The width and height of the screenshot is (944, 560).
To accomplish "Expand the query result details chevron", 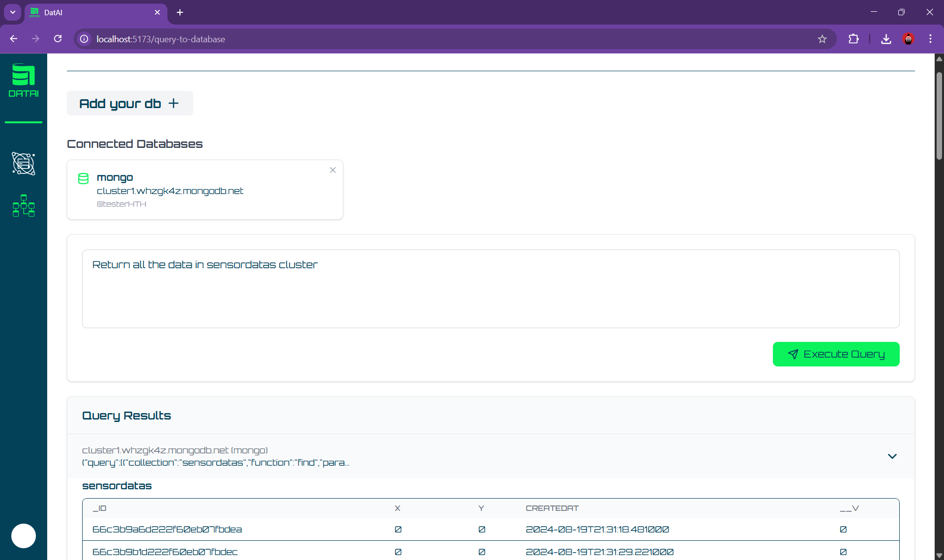I will pyautogui.click(x=892, y=456).
